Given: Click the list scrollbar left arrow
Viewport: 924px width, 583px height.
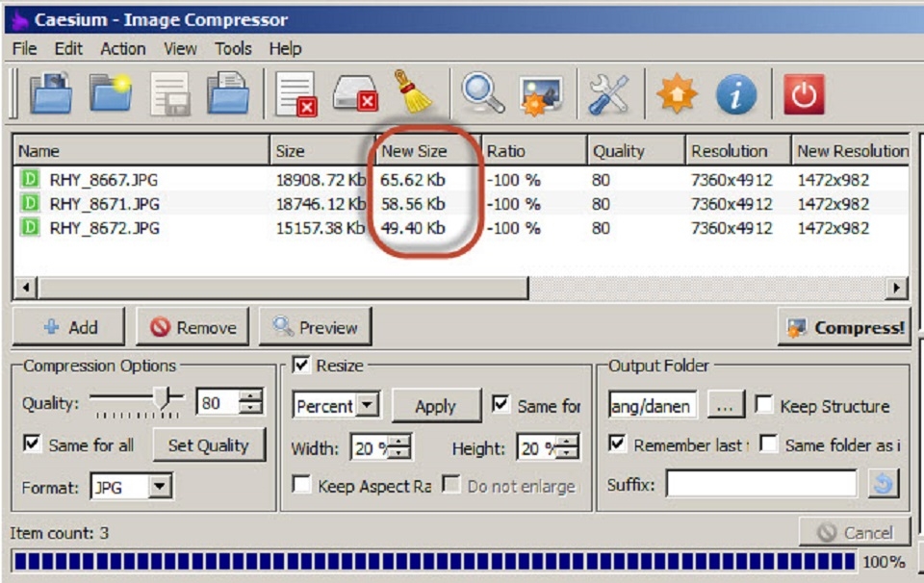Looking at the screenshot, I should pos(26,288).
